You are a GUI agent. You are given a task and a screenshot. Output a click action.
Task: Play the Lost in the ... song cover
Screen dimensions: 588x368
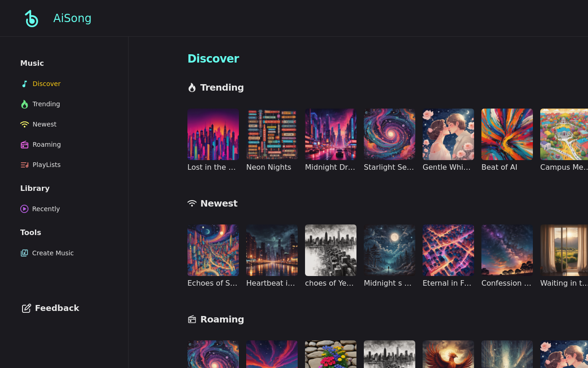213,134
